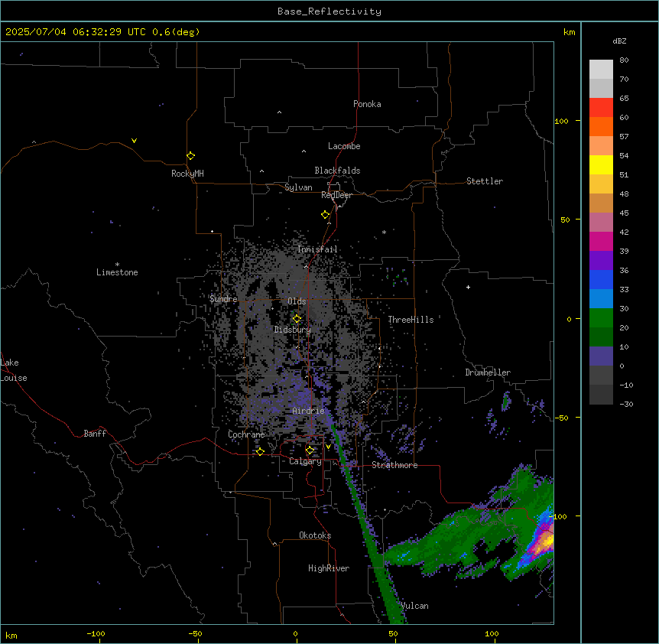The height and width of the screenshot is (644, 659).
Task: Click the Base_Reflectivity title text
Action: (329, 11)
